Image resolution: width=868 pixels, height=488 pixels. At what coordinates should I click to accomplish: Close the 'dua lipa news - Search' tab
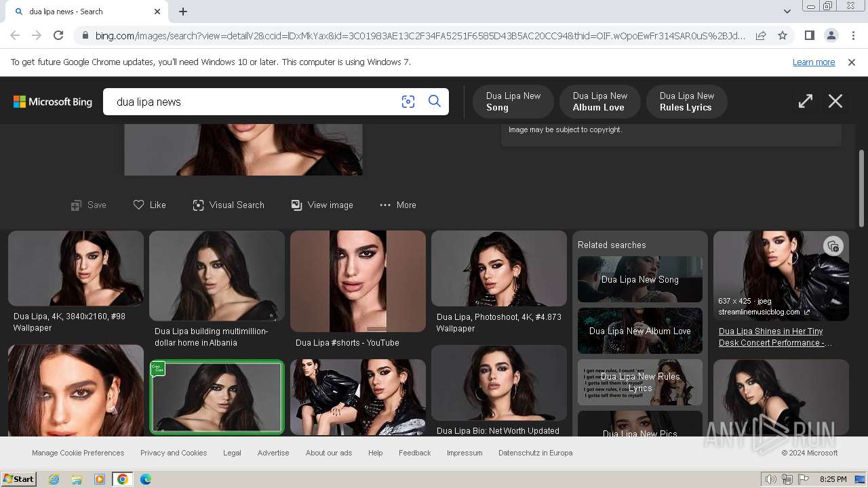coord(157,12)
